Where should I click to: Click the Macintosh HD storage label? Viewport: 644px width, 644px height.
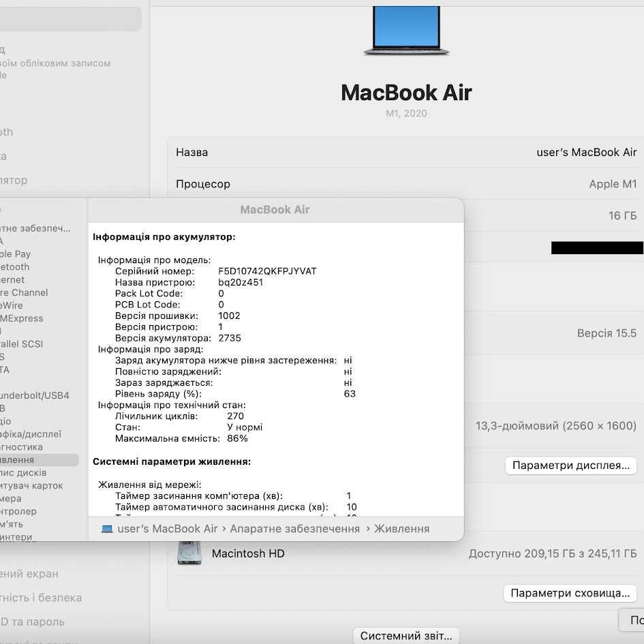(248, 553)
